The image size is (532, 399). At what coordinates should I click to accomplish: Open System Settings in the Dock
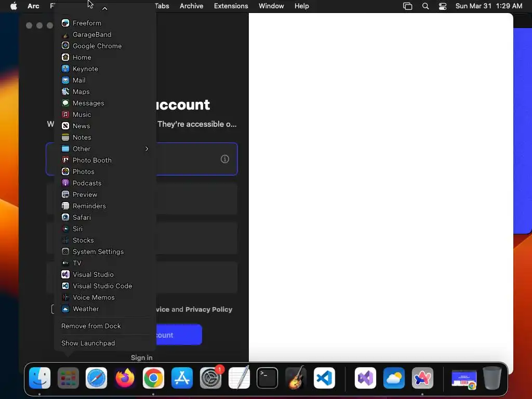pos(211,378)
